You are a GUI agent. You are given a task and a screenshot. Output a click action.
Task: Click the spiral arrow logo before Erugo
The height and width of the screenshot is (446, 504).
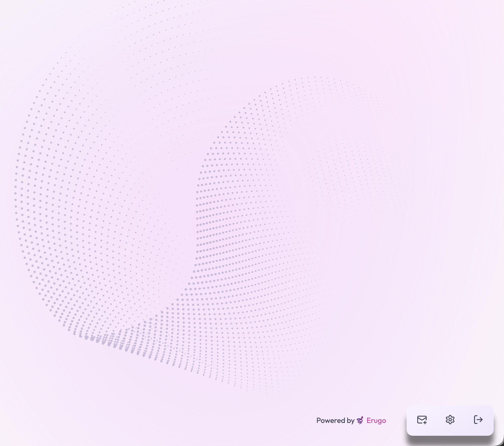tap(360, 420)
